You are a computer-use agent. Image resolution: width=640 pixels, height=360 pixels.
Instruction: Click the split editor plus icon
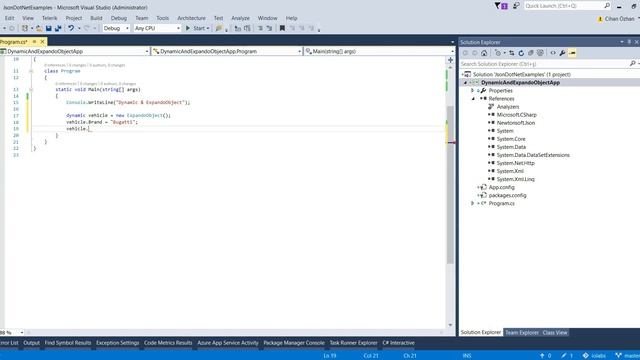(x=451, y=60)
